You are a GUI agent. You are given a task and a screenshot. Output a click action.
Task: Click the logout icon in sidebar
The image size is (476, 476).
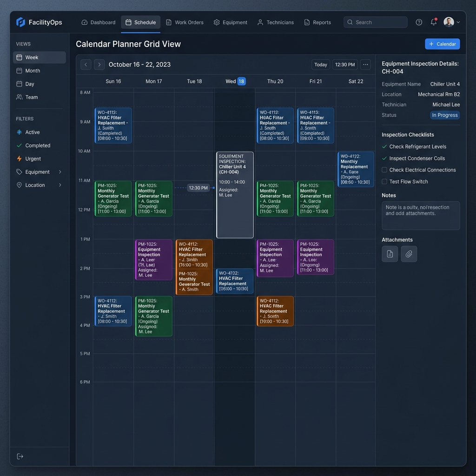[20, 456]
